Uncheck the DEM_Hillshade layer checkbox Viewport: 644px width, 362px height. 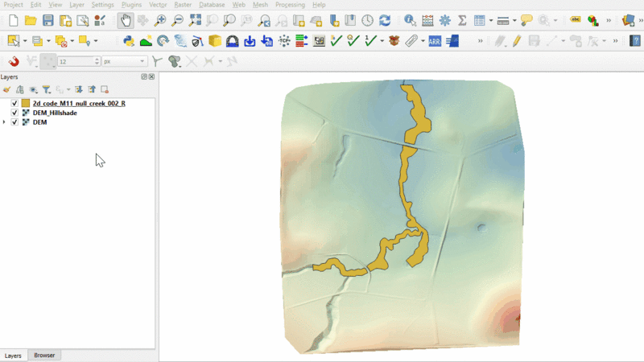click(14, 113)
